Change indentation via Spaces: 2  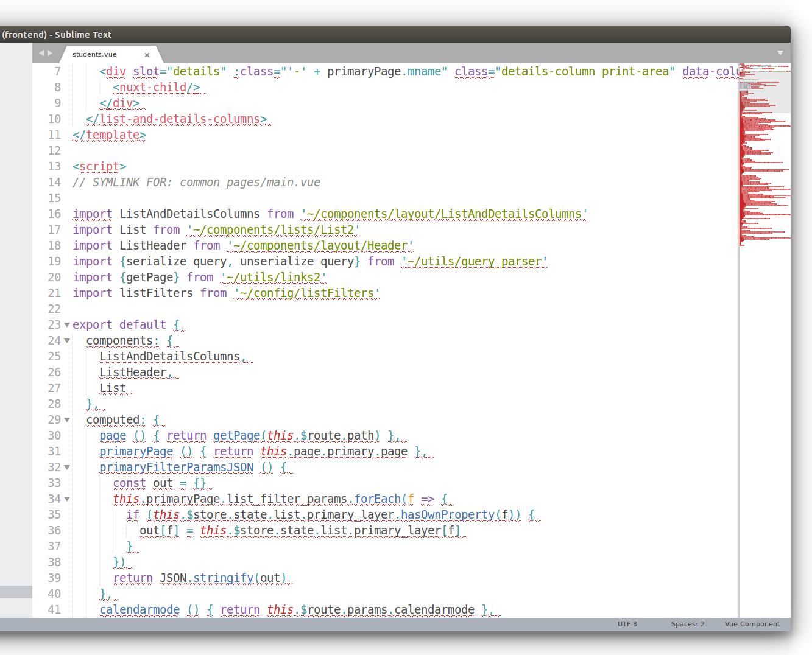pos(688,624)
